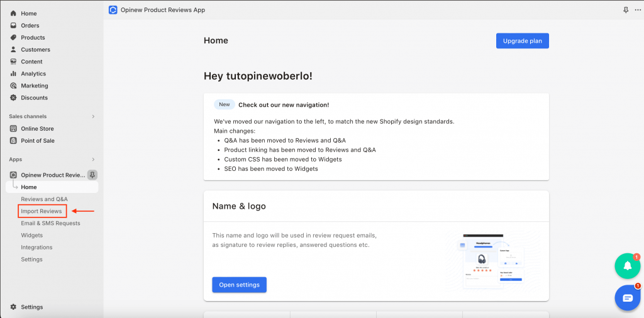Click the Online Store storefront icon
644x318 pixels.
coord(13,128)
